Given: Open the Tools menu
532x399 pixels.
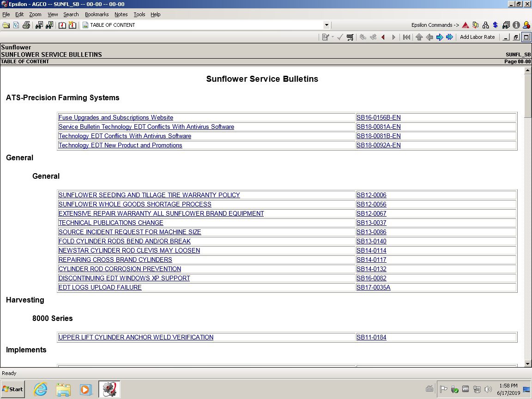Looking at the screenshot, I should point(139,14).
